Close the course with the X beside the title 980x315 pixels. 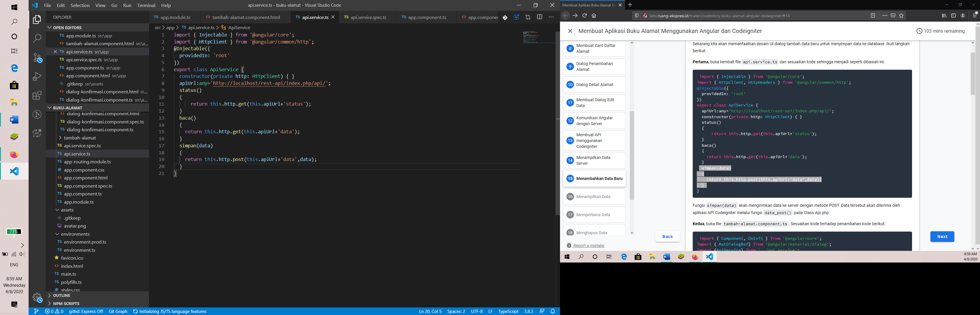click(x=570, y=31)
